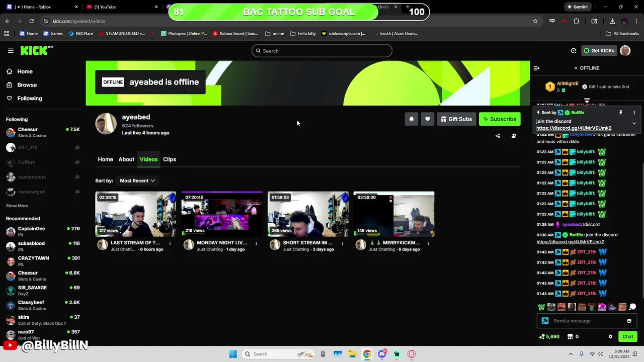Image resolution: width=644 pixels, height=362 pixels.
Task: Follow ayeabed with the heart button
Action: (427, 119)
